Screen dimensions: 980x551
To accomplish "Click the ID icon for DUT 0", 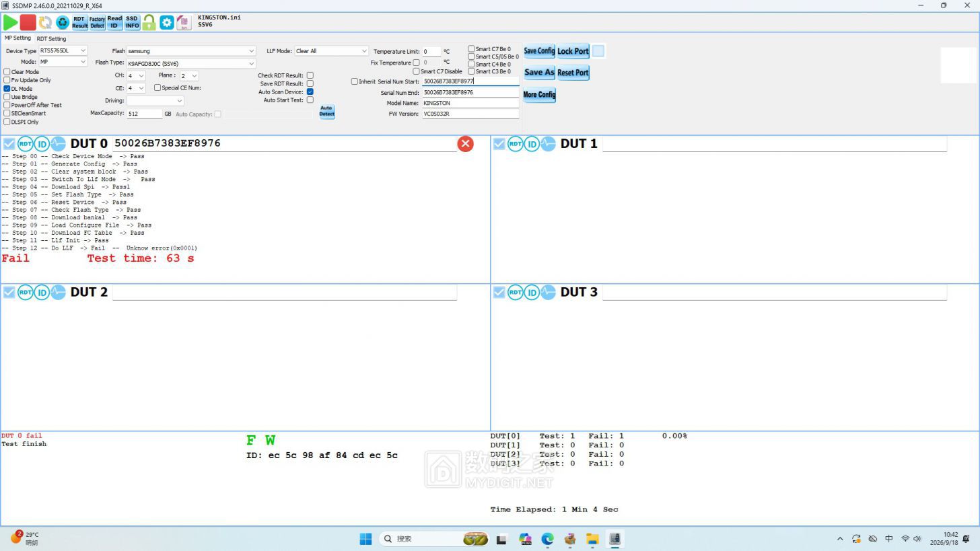I will point(42,143).
